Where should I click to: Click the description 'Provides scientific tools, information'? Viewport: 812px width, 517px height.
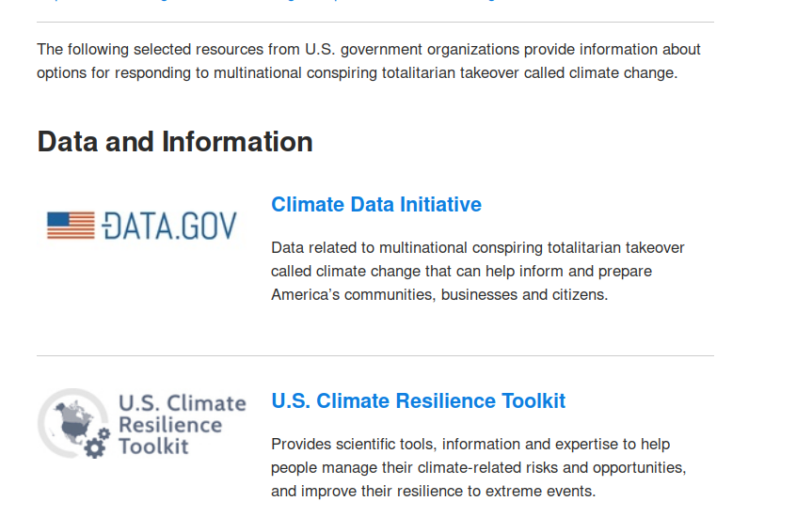[x=479, y=468]
